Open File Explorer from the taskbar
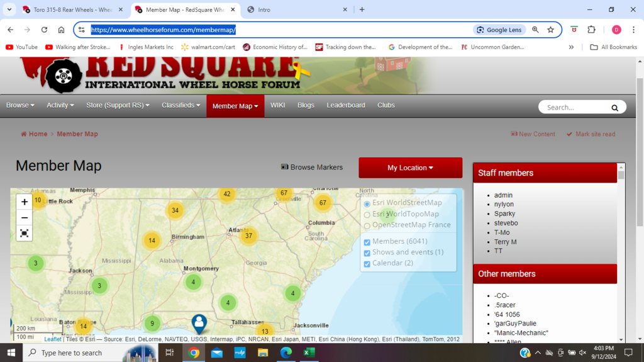Screen dimensions: 644x362 263,353
